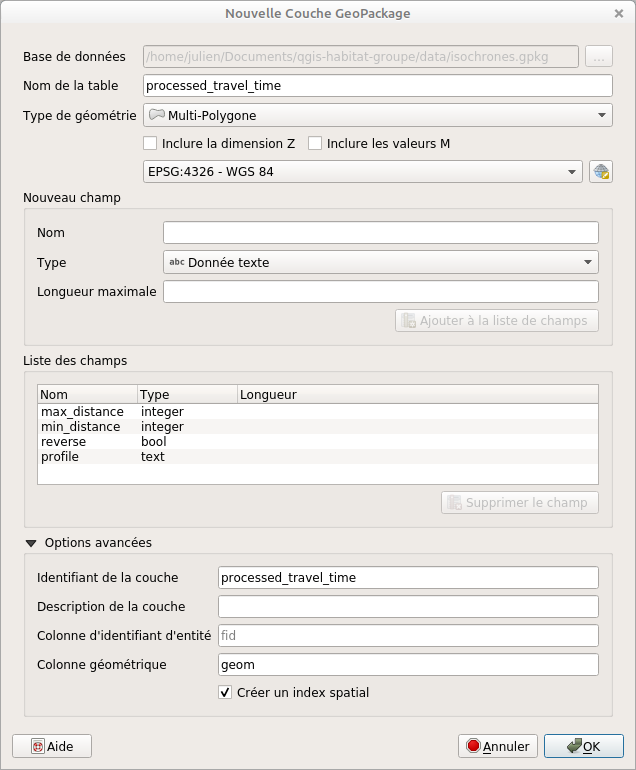Click the new field Nom input
This screenshot has height=770, width=636.
coord(381,232)
